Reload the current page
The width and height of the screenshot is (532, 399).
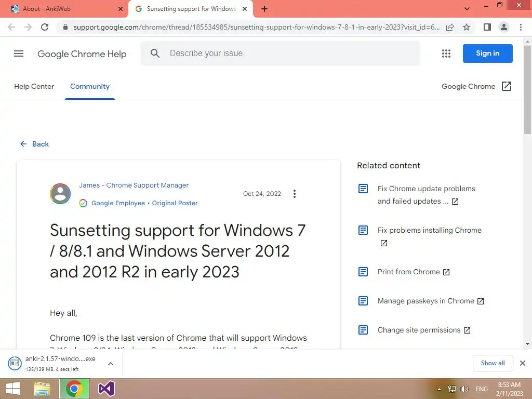coord(45,27)
